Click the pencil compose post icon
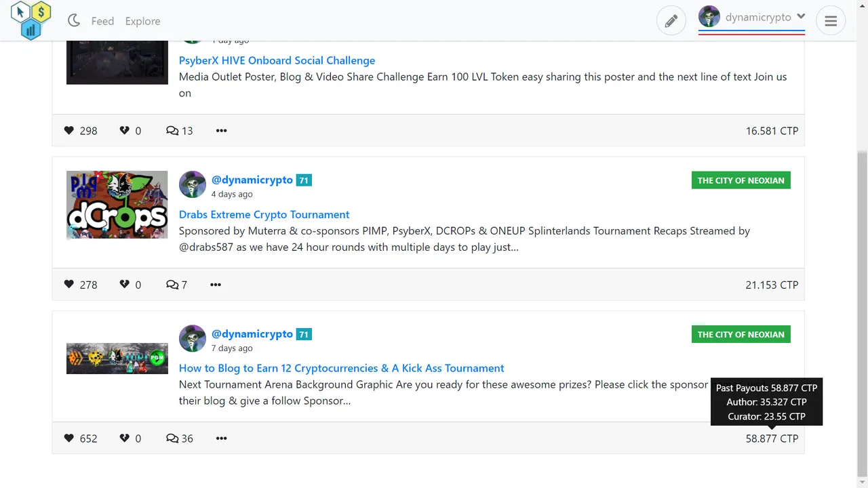The height and width of the screenshot is (488, 868). [671, 21]
